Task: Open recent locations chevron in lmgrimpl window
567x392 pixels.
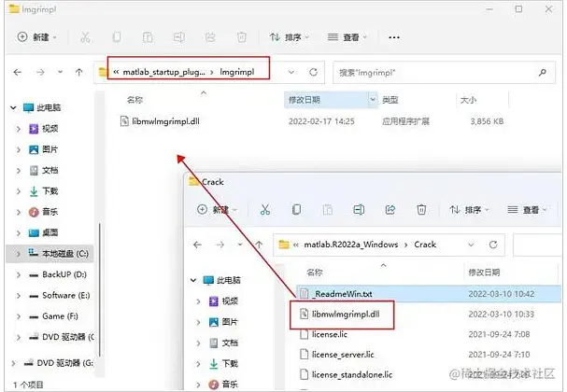Action: (x=60, y=72)
